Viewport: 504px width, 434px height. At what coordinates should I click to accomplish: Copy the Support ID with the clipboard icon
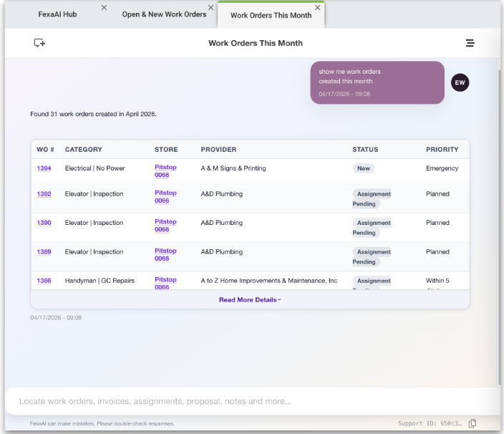(472, 423)
